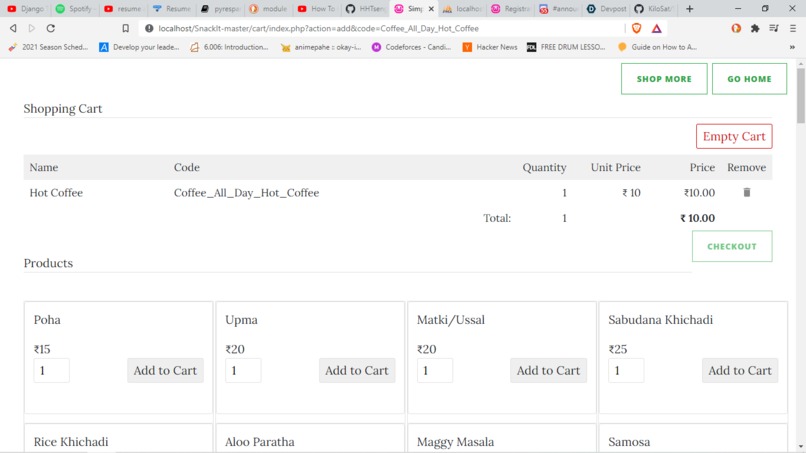Click the Maggy Masala product title
The width and height of the screenshot is (806, 453).
click(455, 442)
